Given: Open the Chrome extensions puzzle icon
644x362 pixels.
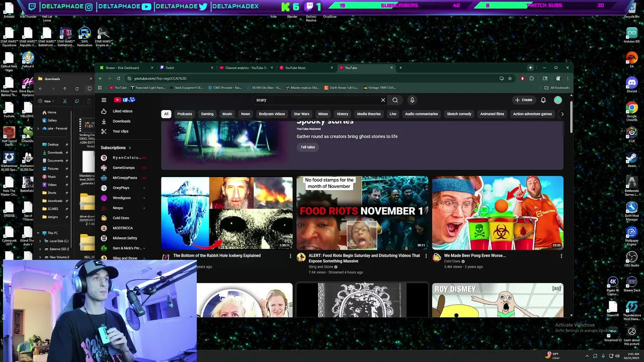Looking at the screenshot, I should point(531,78).
